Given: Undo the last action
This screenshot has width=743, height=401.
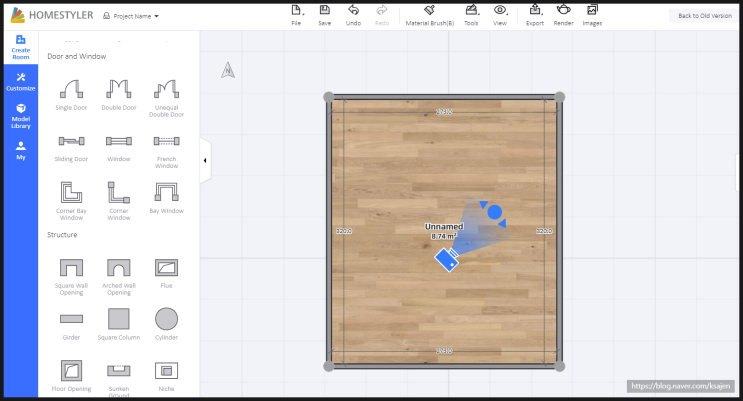Looking at the screenshot, I should pyautogui.click(x=353, y=15).
